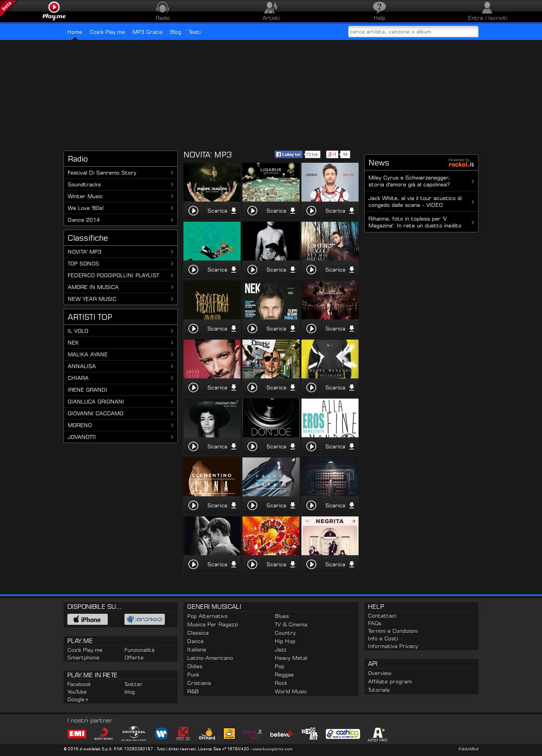Open the Heavy Metal genre link
This screenshot has width=542, height=756.
291,658
